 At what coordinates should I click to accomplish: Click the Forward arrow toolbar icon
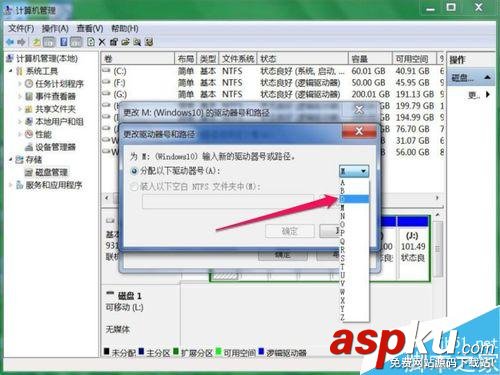21,42
